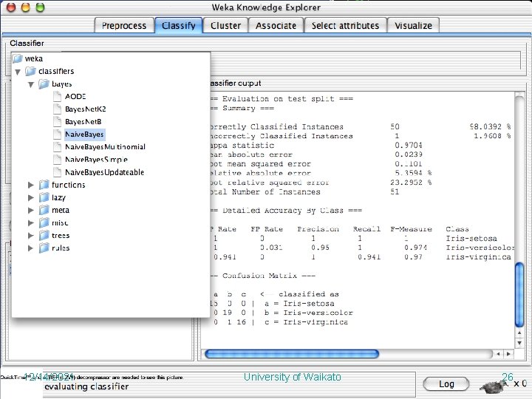Viewport: 532px width, 399px height.
Task: Select NaiveBayesMultinomial classifier
Action: [x=105, y=147]
